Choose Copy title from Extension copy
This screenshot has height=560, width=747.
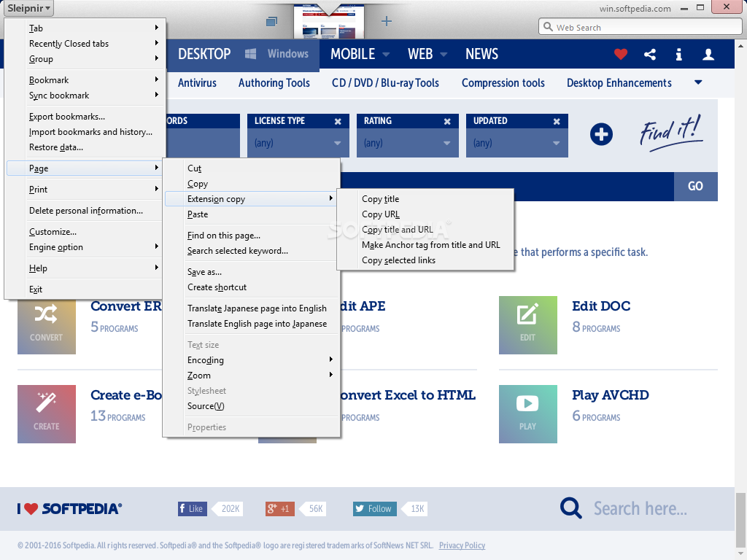click(425, 199)
